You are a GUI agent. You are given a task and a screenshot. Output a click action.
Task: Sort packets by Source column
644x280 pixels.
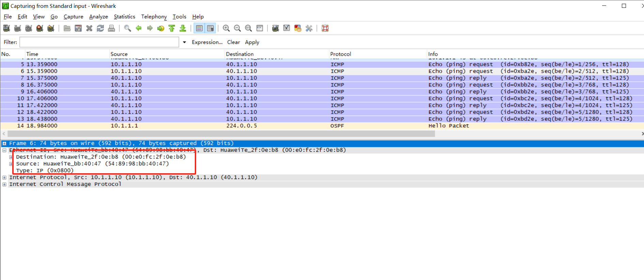tap(167, 54)
